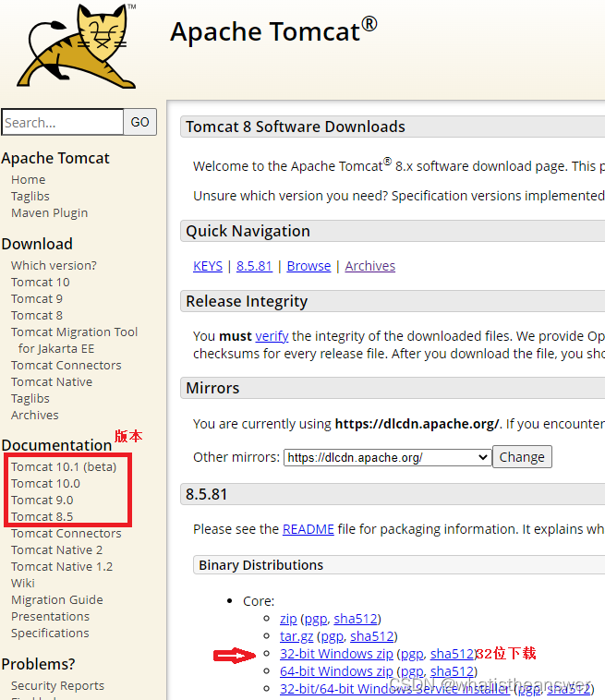
Task: Open the Wiki link
Action: click(x=23, y=583)
